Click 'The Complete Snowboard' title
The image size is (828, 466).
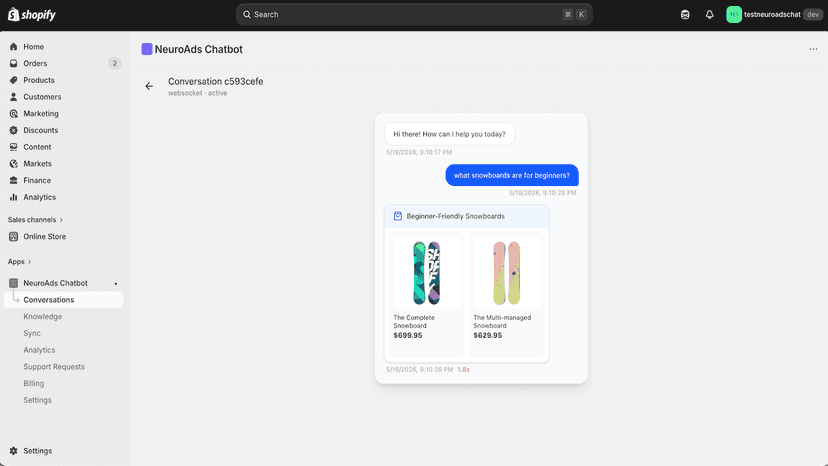click(414, 321)
